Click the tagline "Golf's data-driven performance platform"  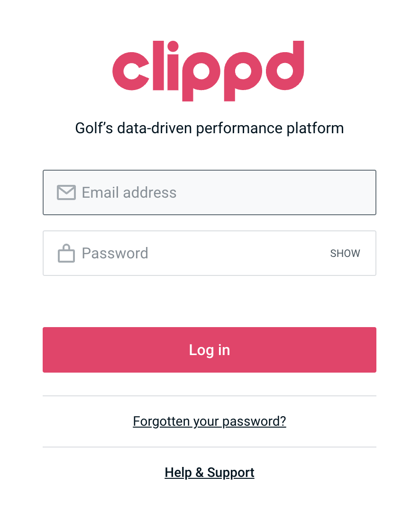(210, 128)
